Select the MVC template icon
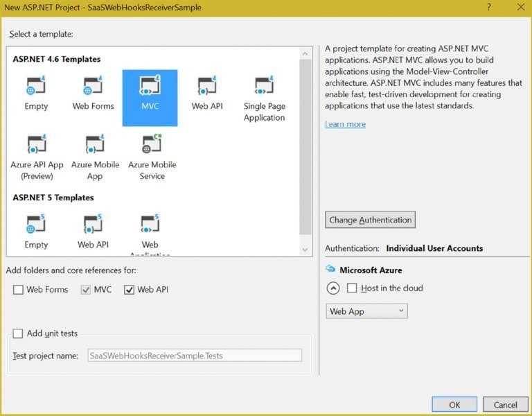The width and height of the screenshot is (532, 416). click(x=150, y=85)
